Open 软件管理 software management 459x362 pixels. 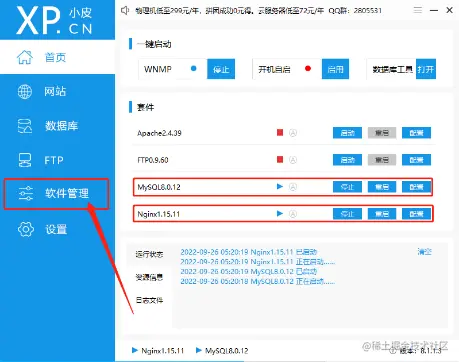tap(57, 194)
